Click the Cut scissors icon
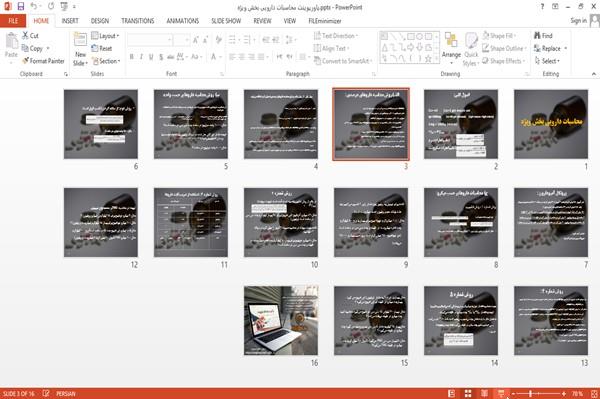Image resolution: width=600 pixels, height=399 pixels. [x=25, y=36]
